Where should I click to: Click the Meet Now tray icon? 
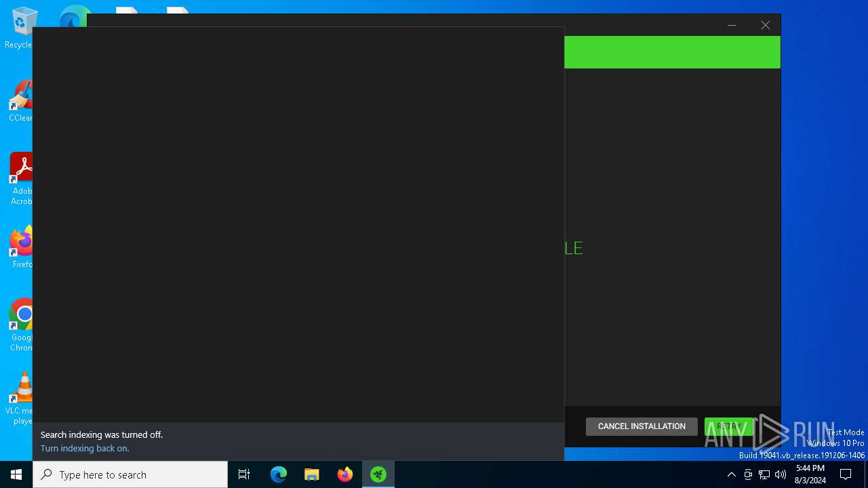748,474
